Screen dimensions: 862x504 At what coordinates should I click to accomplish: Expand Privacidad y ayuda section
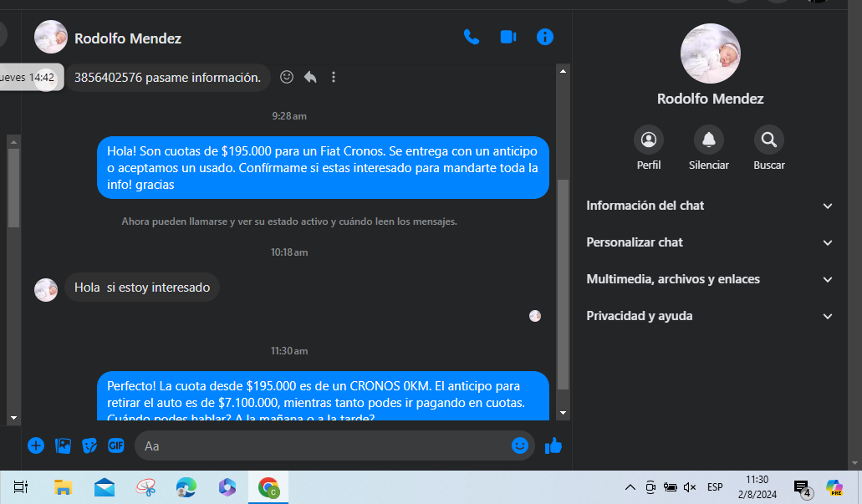click(709, 316)
